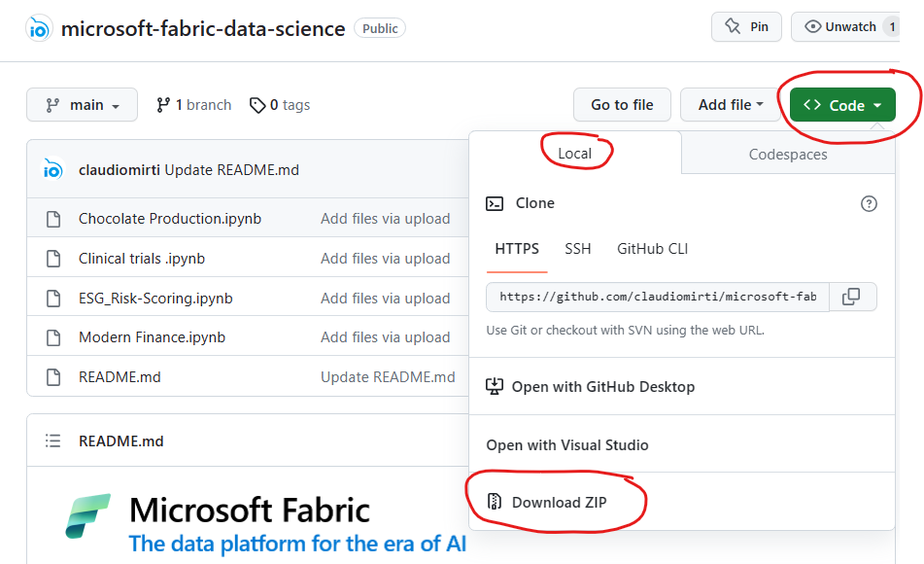Switch to the Codespaces tab

[x=788, y=154]
